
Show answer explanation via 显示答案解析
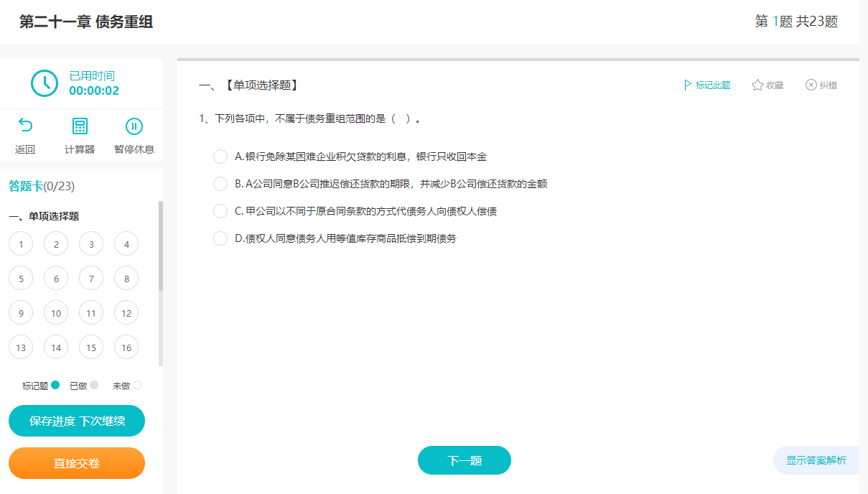816,460
